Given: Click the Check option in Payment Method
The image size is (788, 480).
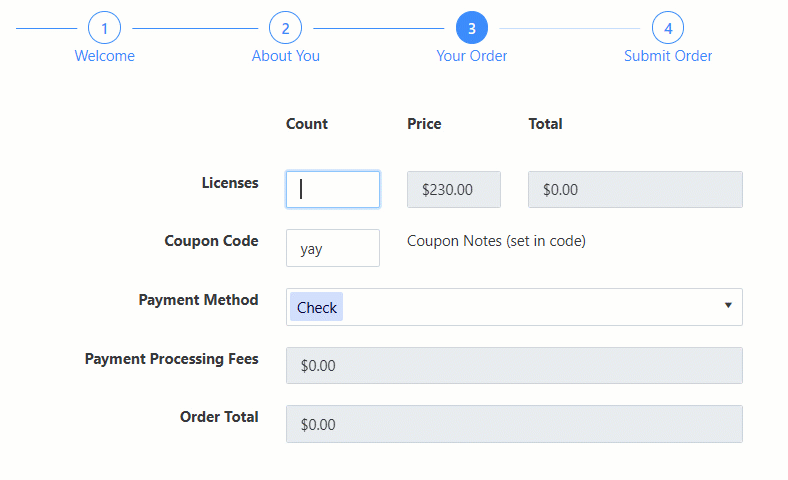Looking at the screenshot, I should (x=316, y=307).
